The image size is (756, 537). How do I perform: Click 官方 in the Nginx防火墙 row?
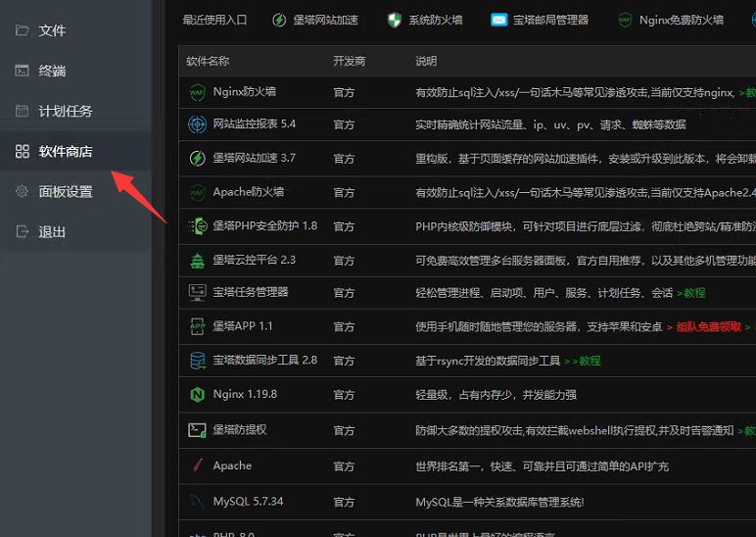(345, 93)
